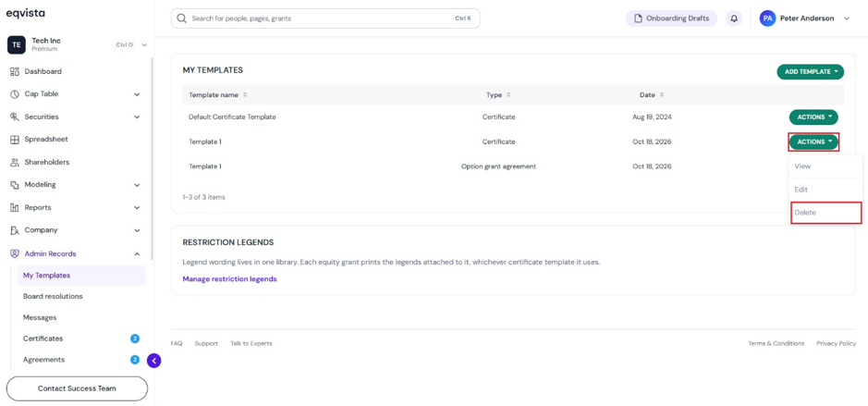Click the search magnifier icon
Viewport: 868px width, 406px height.
pos(181,18)
